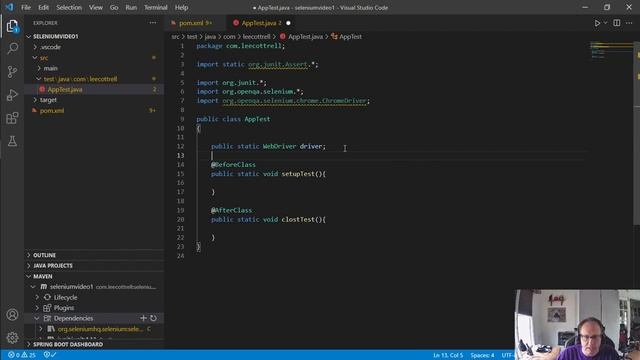Click the AppTest.java breadcrumb segment
Viewport: 640px width, 360px height.
pyautogui.click(x=302, y=37)
